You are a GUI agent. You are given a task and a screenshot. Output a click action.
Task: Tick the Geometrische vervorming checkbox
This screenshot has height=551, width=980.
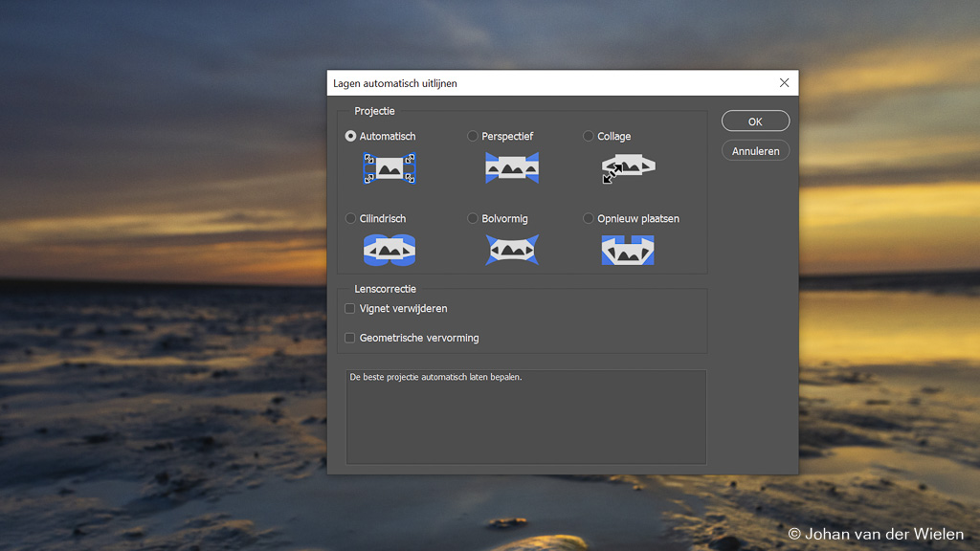tap(350, 338)
